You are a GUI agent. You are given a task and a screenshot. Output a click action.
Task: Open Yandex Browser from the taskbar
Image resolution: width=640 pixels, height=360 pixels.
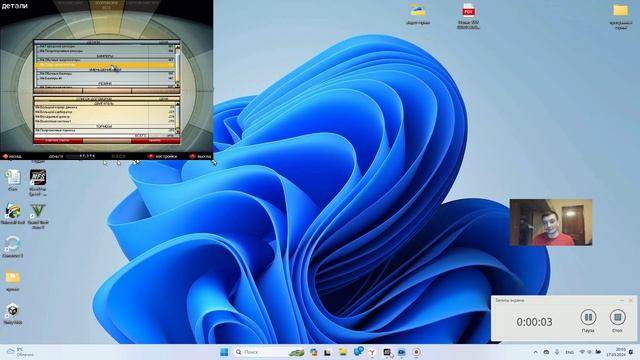(372, 352)
